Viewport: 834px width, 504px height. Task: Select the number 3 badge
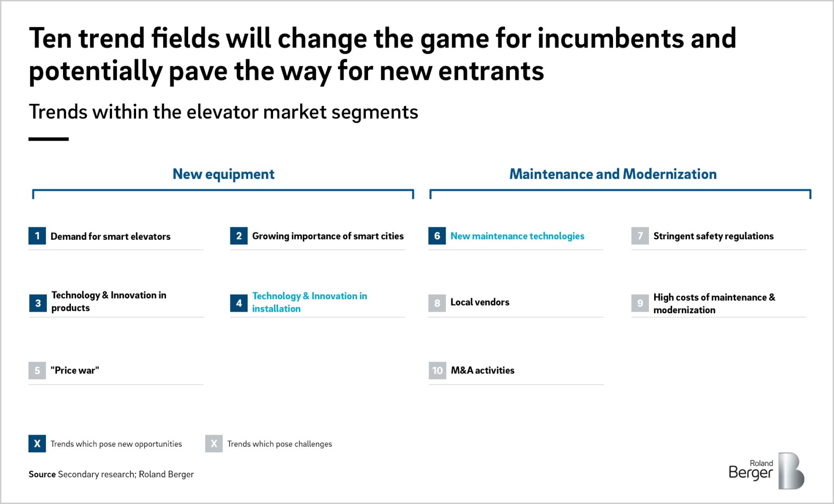[x=38, y=303]
